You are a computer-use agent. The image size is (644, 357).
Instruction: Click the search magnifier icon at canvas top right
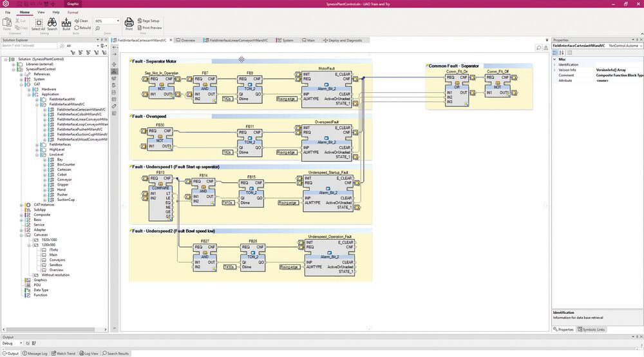click(x=538, y=48)
